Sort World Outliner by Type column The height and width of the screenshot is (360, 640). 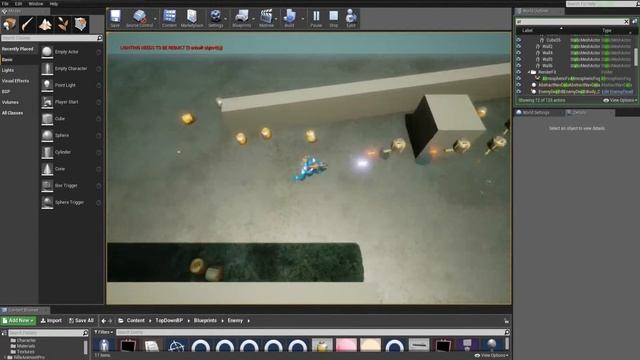[607, 31]
